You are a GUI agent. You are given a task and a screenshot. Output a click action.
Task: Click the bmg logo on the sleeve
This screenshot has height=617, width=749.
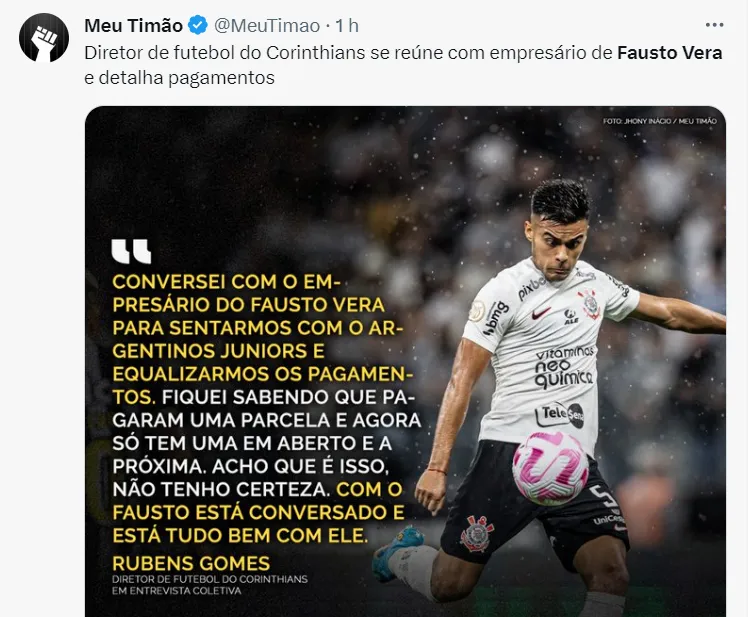coord(496,318)
